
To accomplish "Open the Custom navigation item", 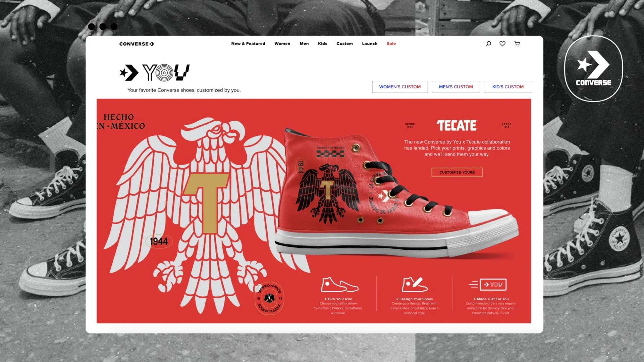I will (345, 44).
